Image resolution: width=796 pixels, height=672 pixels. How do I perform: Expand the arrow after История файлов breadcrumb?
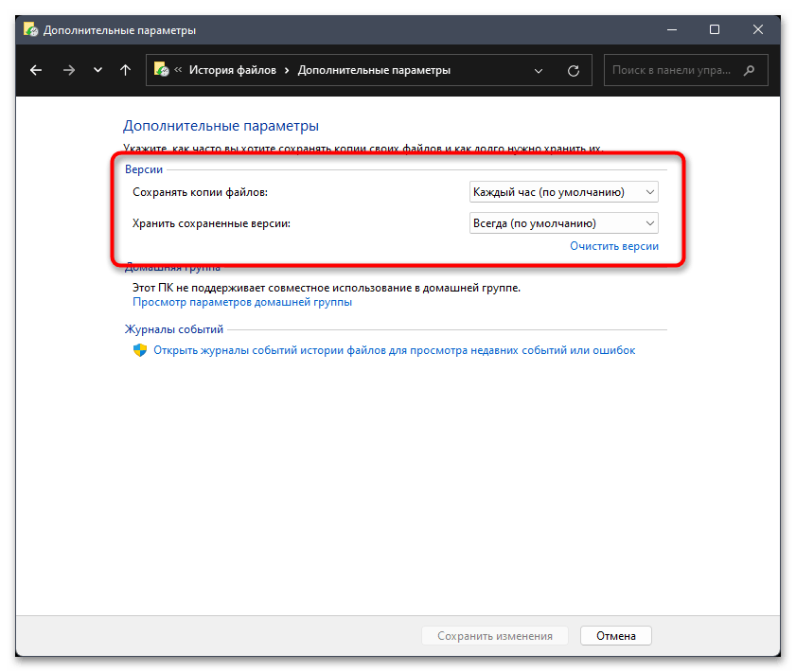click(x=286, y=70)
